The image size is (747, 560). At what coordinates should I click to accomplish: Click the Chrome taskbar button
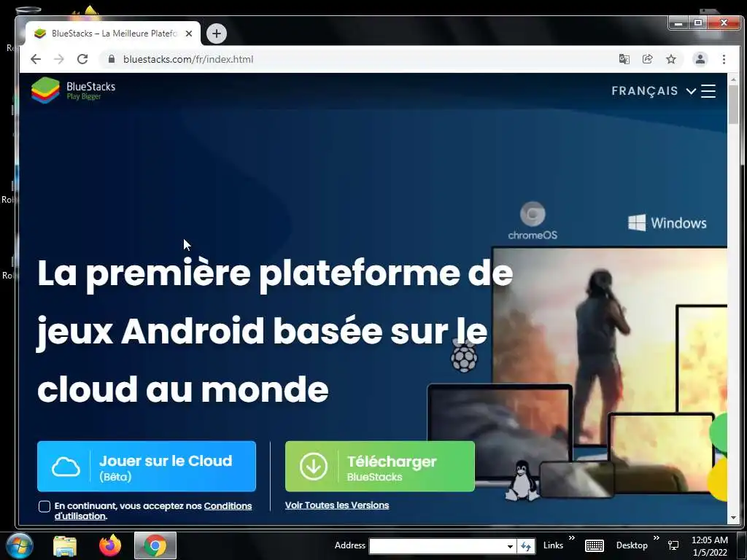(x=155, y=545)
